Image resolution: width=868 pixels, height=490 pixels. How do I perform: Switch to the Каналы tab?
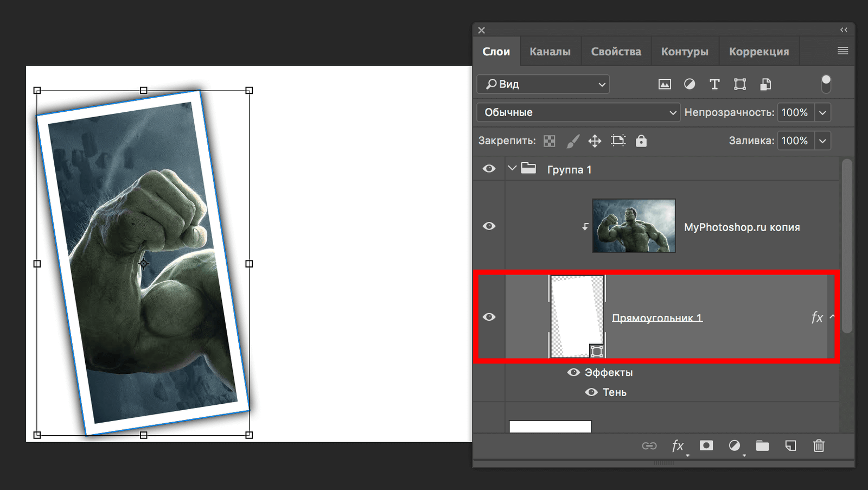[550, 52]
